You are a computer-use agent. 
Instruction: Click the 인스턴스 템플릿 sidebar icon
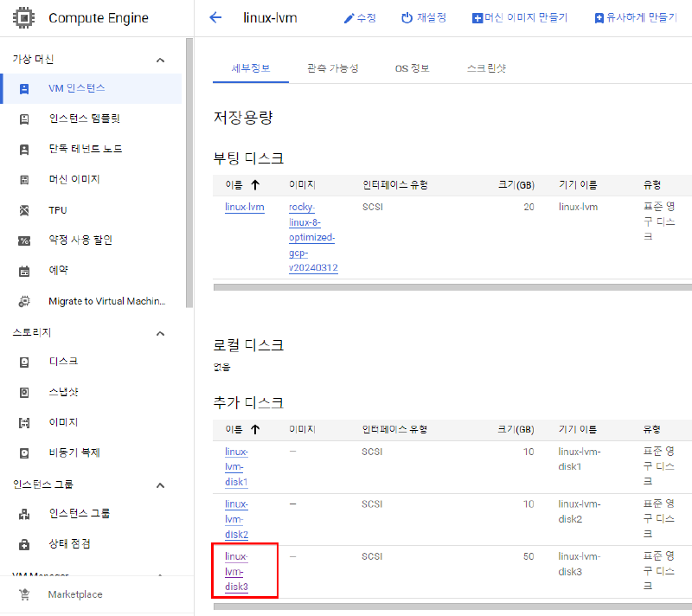pos(24,119)
